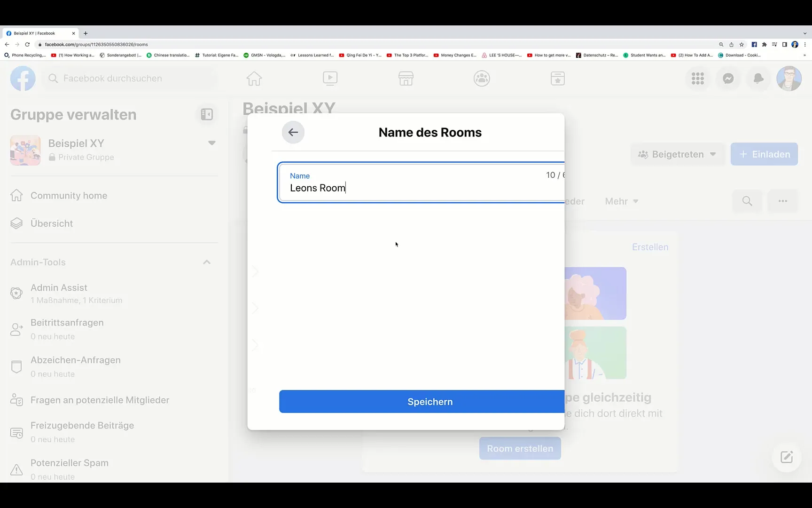Open the Facebook logo home link
Image resolution: width=812 pixels, height=508 pixels.
tap(23, 79)
